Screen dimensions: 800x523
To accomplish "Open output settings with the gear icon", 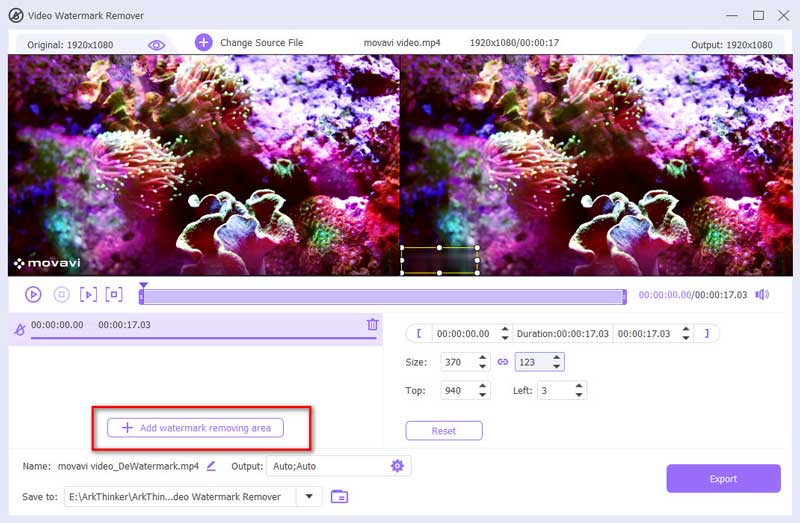I will pyautogui.click(x=397, y=465).
